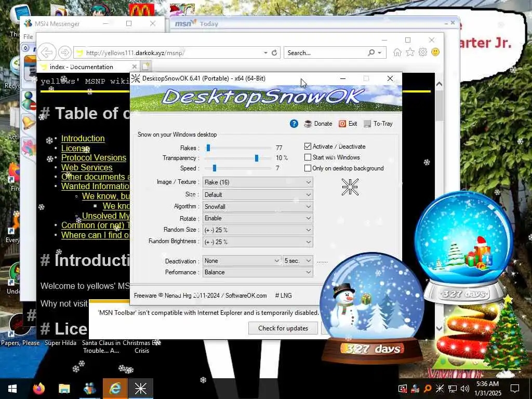
Task: Open Internet Explorer home icon
Action: pyautogui.click(x=397, y=52)
